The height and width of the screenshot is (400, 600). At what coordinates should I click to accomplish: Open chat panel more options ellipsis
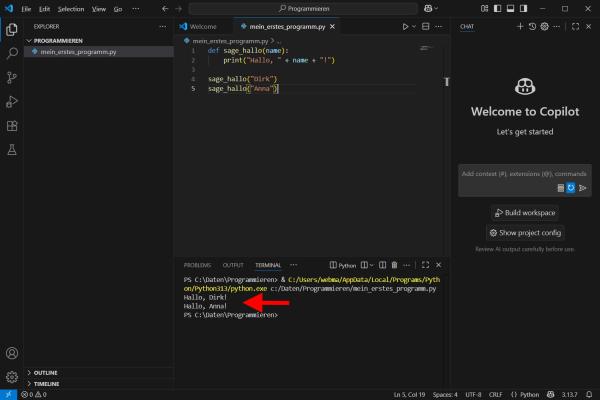(x=556, y=26)
